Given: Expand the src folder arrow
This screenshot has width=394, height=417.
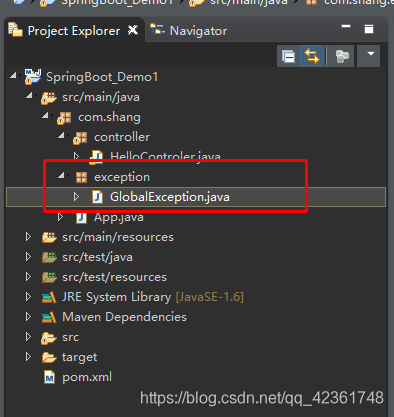Looking at the screenshot, I should [x=28, y=337].
